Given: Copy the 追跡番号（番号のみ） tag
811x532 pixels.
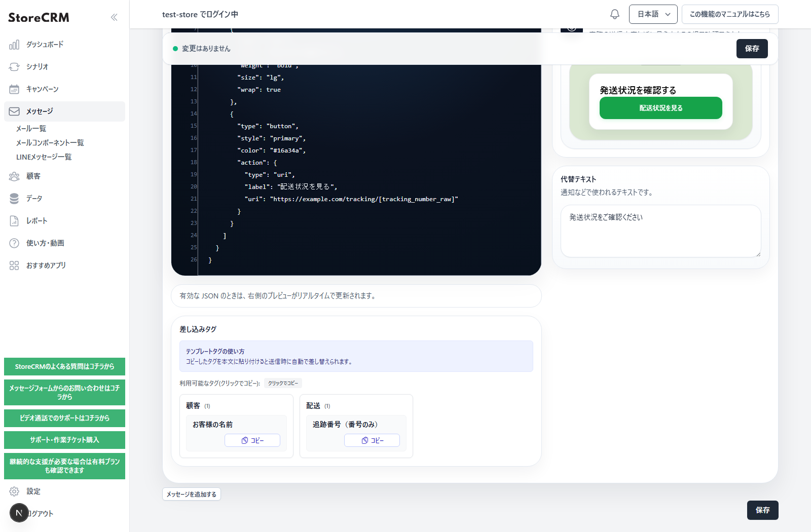Looking at the screenshot, I should (372, 440).
